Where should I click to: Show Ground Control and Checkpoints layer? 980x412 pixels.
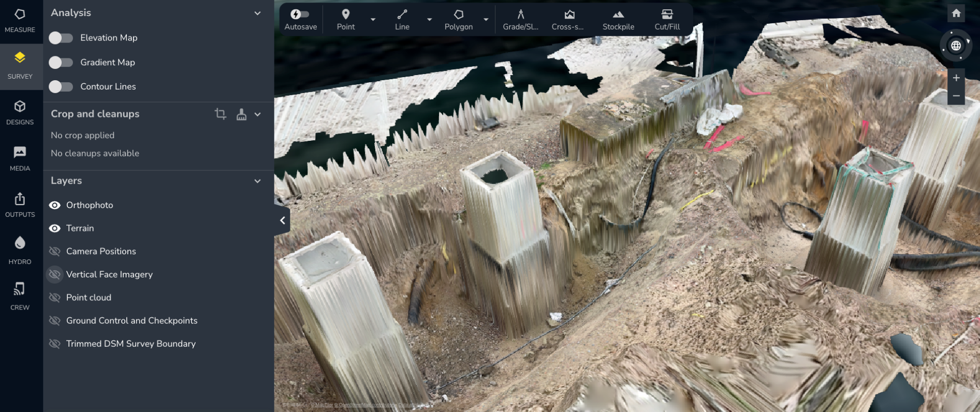point(54,321)
